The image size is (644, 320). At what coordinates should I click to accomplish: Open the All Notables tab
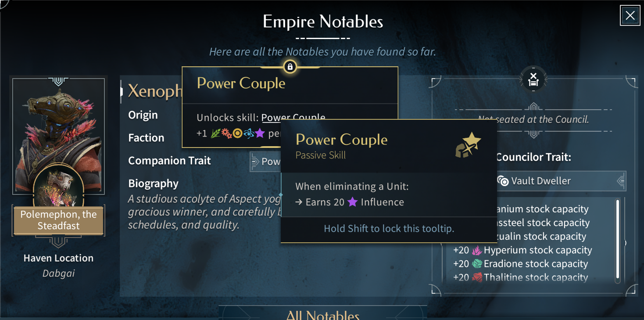click(322, 314)
